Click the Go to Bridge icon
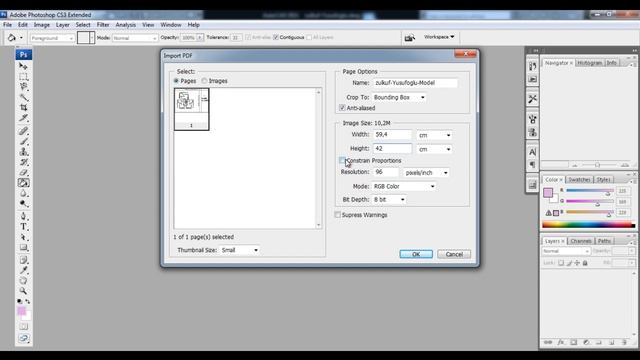Image resolution: width=640 pixels, height=360 pixels. click(409, 38)
